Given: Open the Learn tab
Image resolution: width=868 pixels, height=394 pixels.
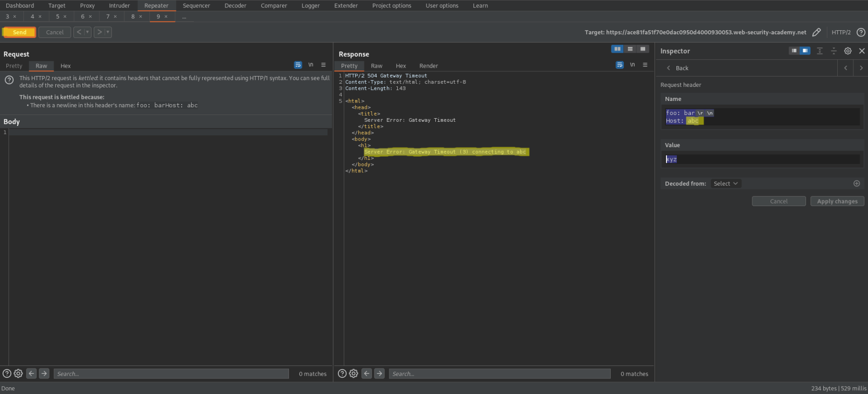Looking at the screenshot, I should tap(480, 6).
